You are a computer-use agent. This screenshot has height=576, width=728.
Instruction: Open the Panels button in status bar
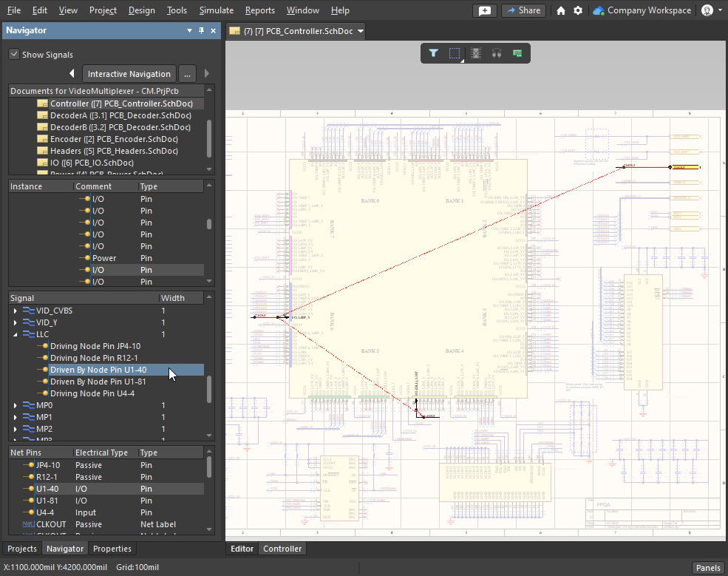tap(707, 568)
